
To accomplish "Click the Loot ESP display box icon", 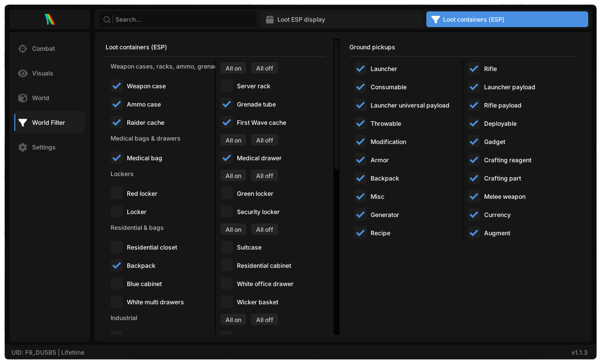I will [x=269, y=19].
